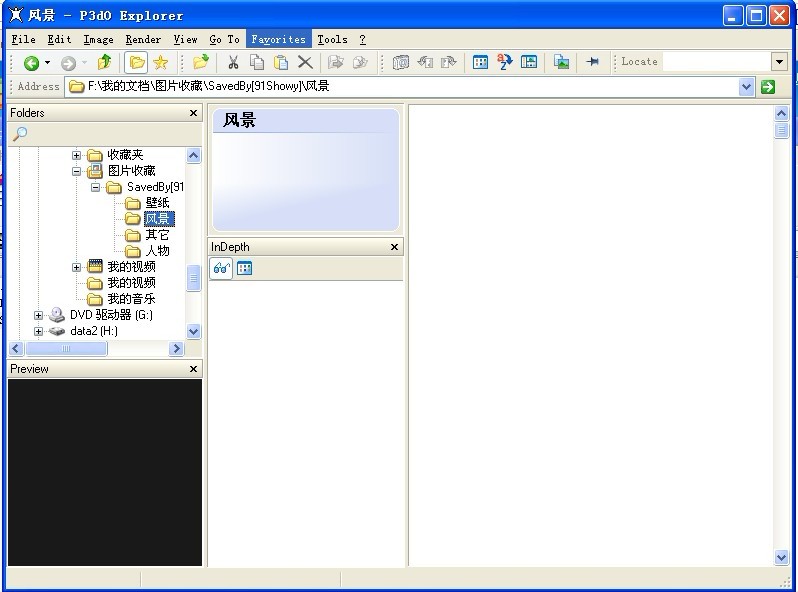Screen dimensions: 798x592
Task: Click the green Go arrow button
Action: (x=768, y=87)
